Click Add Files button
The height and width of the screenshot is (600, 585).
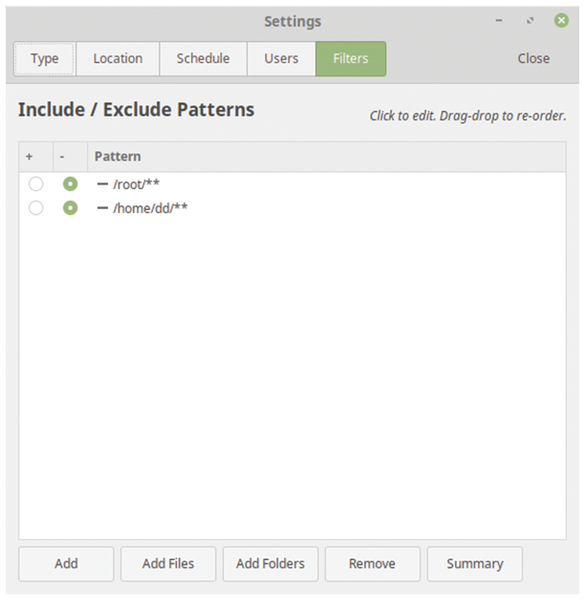click(x=168, y=564)
